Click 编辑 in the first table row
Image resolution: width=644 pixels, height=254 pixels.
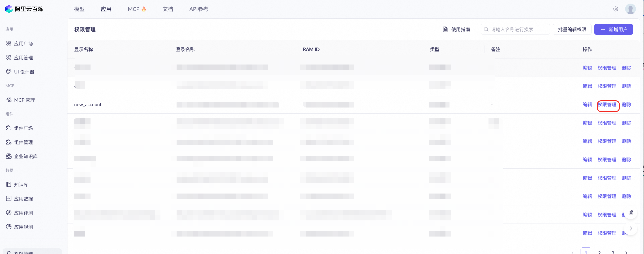coord(587,68)
